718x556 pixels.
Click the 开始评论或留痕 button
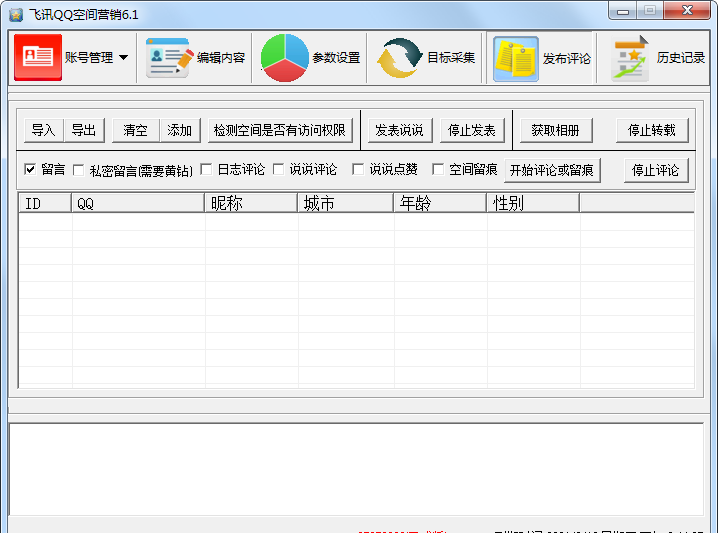(x=552, y=170)
